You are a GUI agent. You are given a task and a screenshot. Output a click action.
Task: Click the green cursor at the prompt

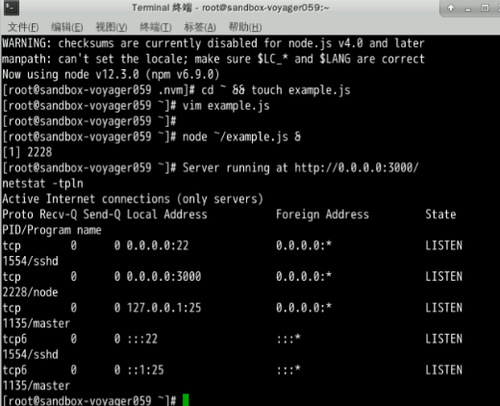(186, 400)
